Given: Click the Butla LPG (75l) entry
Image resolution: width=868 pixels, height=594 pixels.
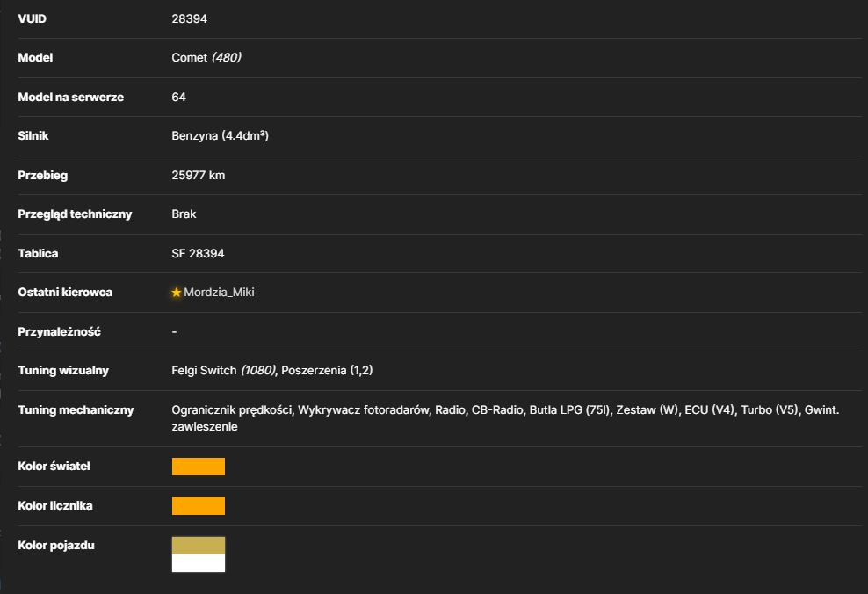Looking at the screenshot, I should point(569,410).
